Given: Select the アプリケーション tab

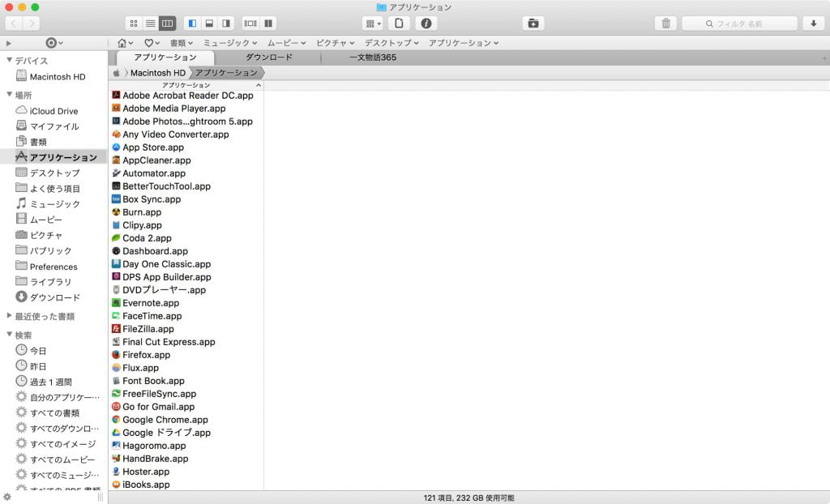Looking at the screenshot, I should pos(165,58).
